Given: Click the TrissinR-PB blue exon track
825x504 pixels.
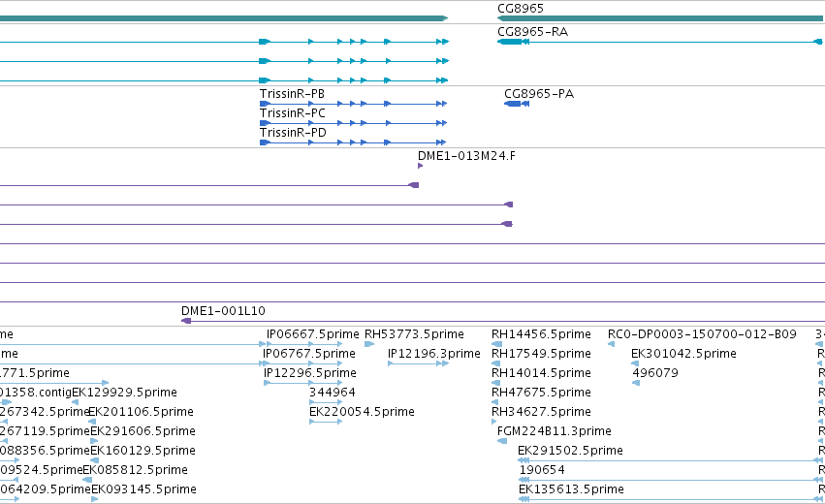Looking at the screenshot, I should [x=354, y=104].
